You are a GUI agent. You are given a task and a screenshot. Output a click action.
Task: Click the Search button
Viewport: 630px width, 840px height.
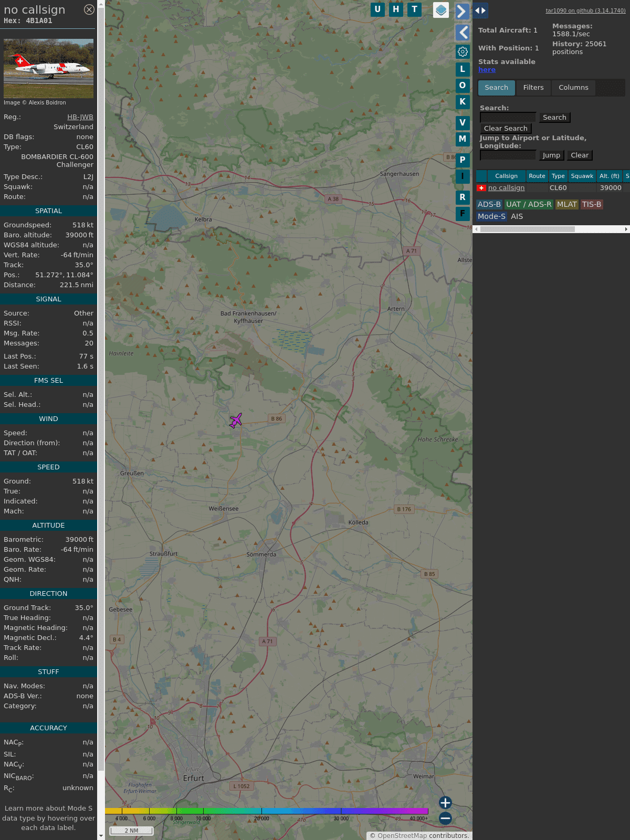[x=554, y=117]
